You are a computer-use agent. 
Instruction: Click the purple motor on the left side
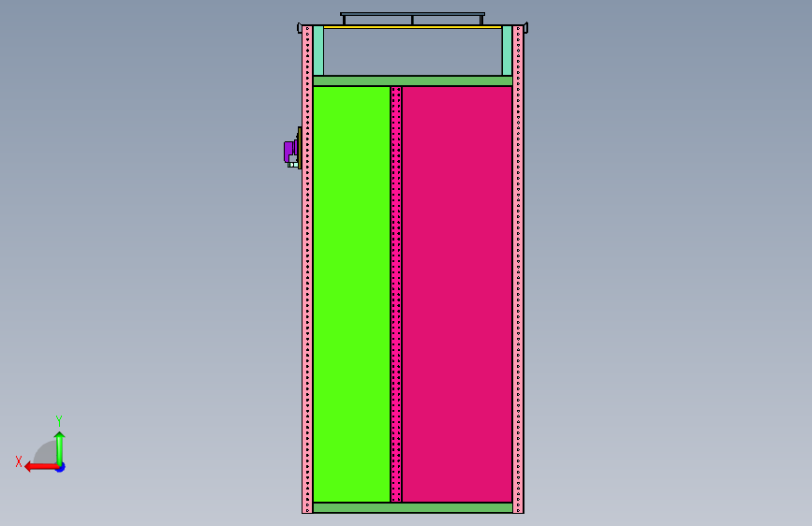[289, 152]
